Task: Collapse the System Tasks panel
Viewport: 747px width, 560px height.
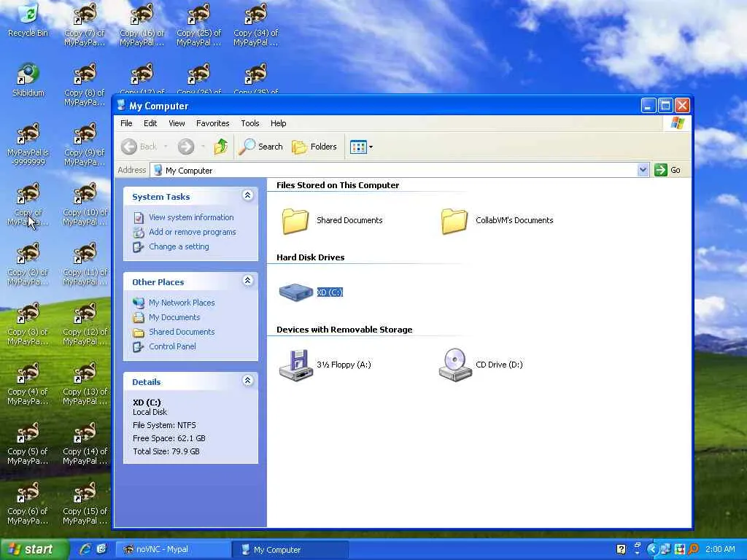Action: [247, 195]
